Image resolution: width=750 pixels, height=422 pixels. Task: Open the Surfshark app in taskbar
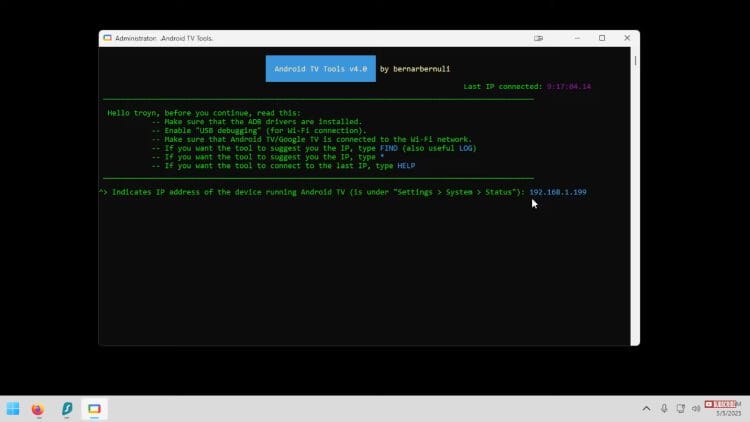pyautogui.click(x=67, y=409)
